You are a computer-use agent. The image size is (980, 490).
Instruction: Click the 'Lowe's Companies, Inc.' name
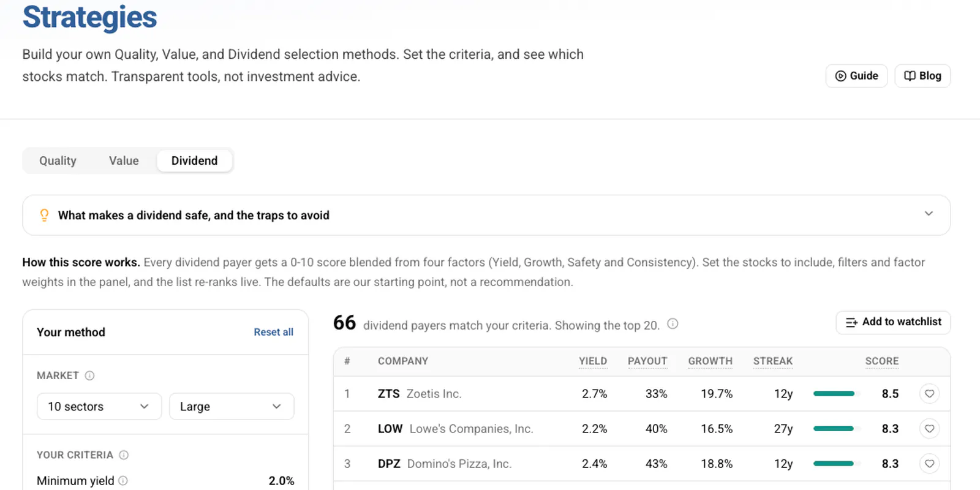point(471,429)
